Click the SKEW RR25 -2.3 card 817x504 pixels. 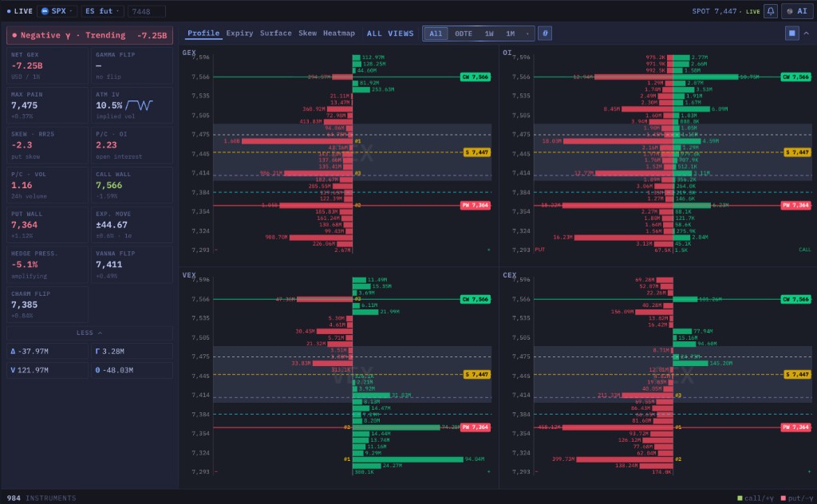[x=47, y=145]
